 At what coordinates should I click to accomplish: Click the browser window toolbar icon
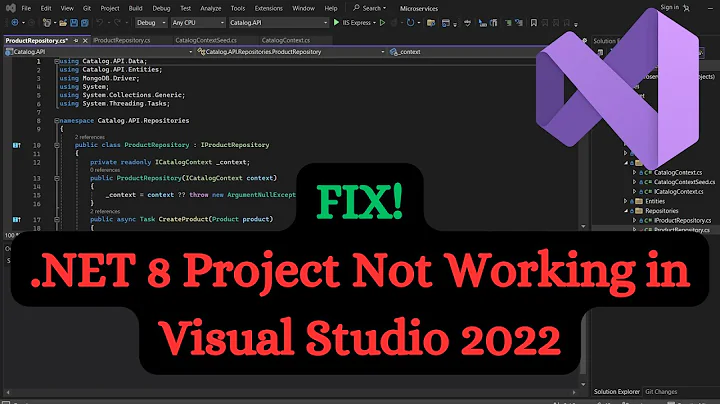(x=445, y=23)
